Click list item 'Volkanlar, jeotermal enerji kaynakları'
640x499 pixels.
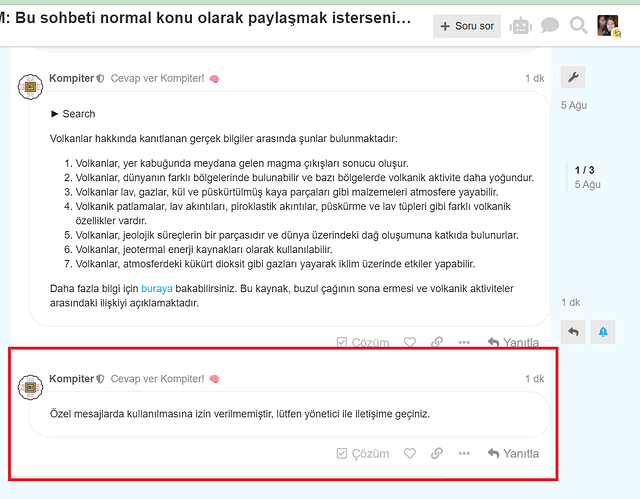tap(204, 250)
